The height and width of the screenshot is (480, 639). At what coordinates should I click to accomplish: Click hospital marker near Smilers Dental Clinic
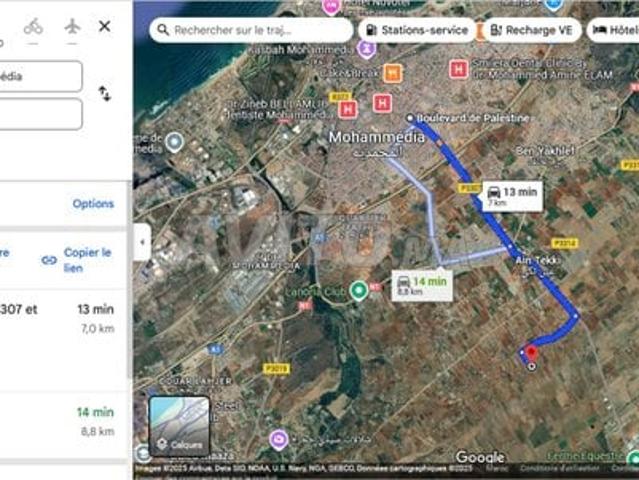[459, 69]
